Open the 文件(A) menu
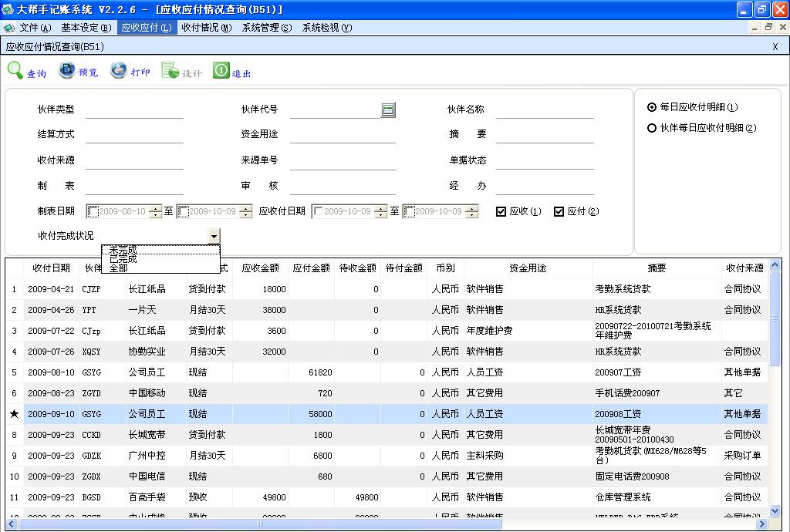790x532 pixels. click(x=35, y=28)
